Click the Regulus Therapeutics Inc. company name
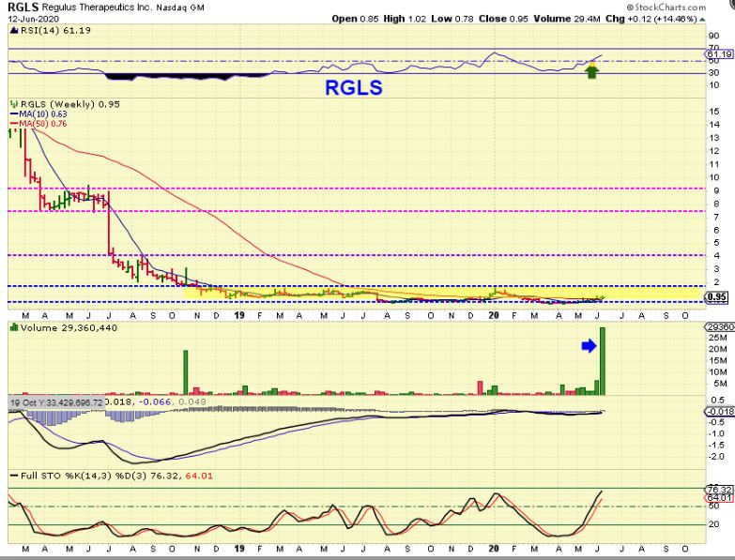 (x=97, y=8)
